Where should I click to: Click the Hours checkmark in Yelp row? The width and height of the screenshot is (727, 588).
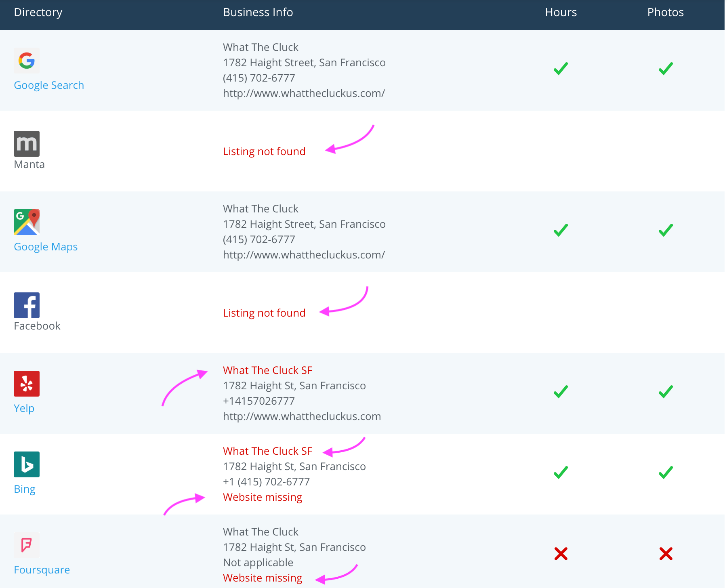(561, 392)
